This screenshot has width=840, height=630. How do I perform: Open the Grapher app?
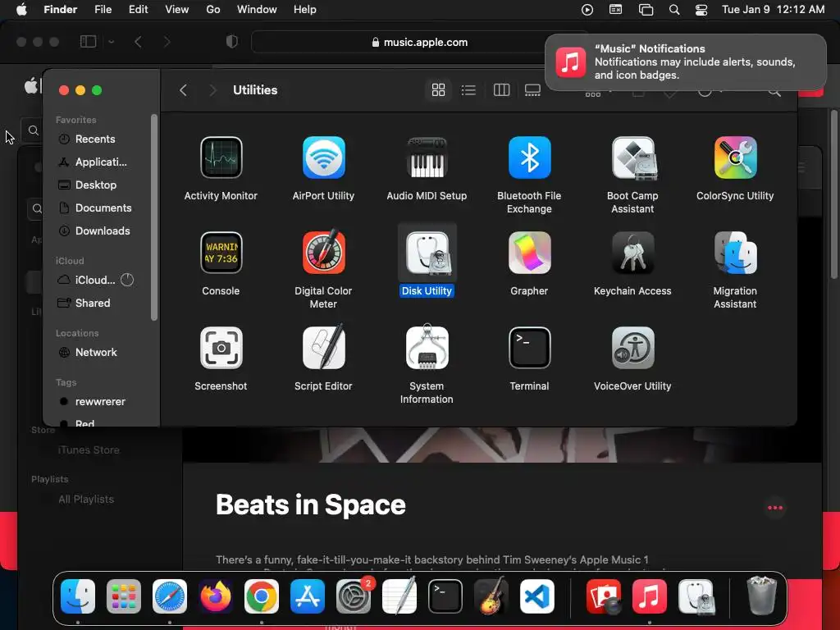click(529, 253)
